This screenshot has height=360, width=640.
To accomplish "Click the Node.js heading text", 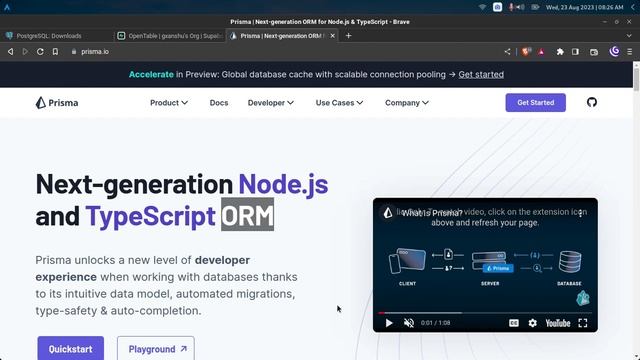I will (283, 184).
